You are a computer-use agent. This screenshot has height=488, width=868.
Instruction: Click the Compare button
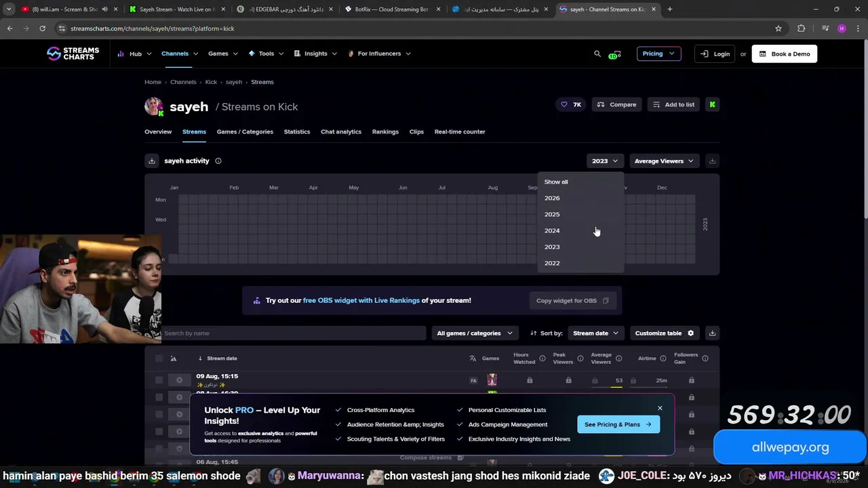click(617, 104)
